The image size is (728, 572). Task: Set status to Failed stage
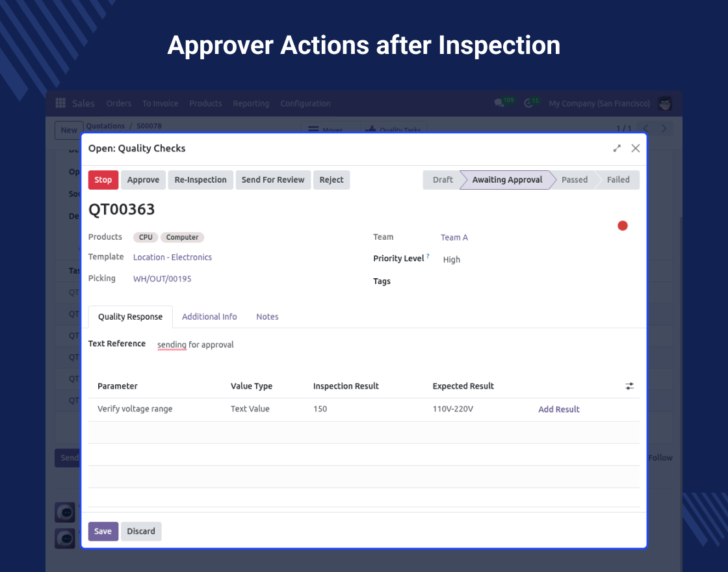pos(617,180)
